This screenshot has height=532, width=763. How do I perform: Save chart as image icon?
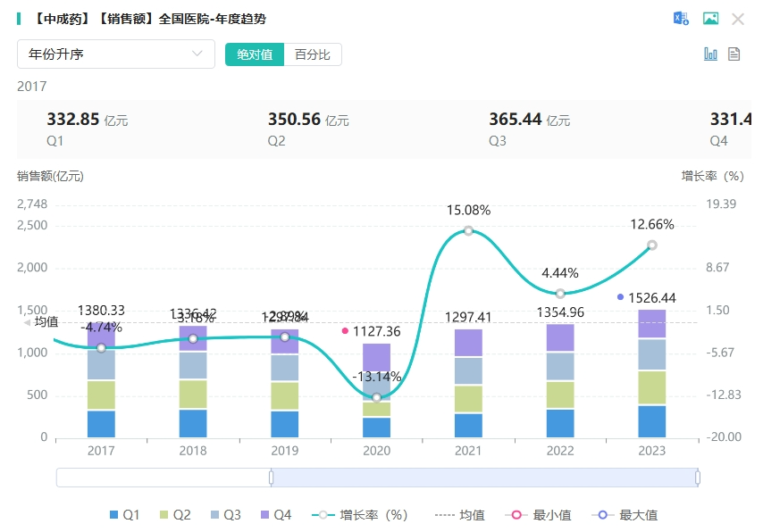coord(710,19)
